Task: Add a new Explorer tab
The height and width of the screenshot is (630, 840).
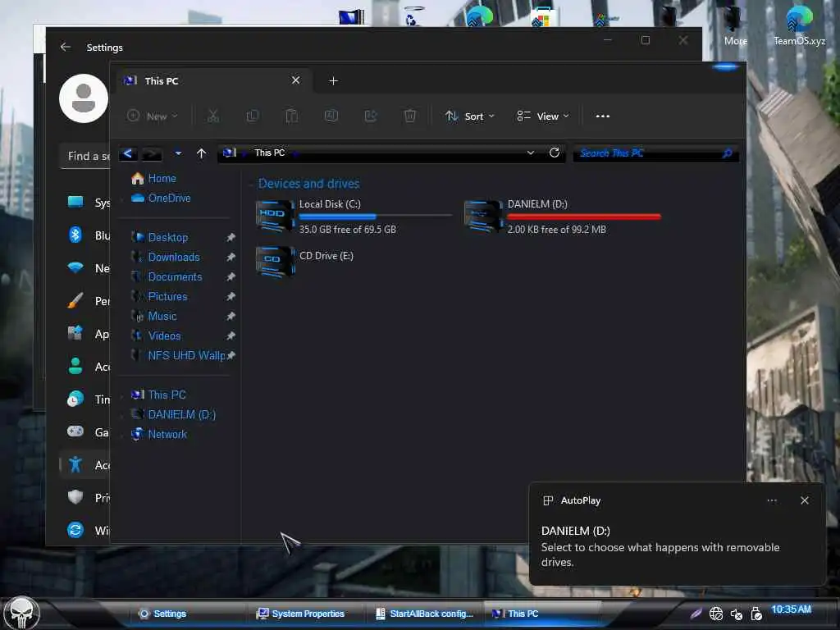Action: [x=333, y=81]
